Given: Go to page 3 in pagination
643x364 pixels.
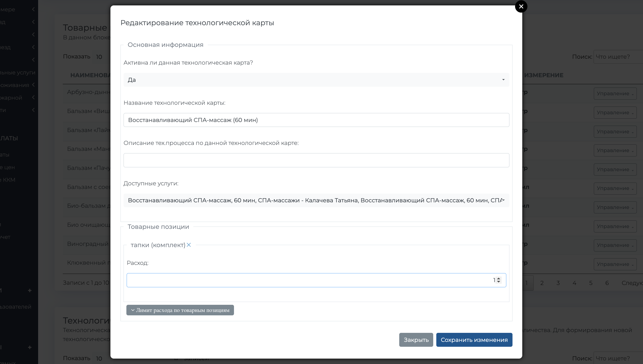Looking at the screenshot, I should (558, 283).
